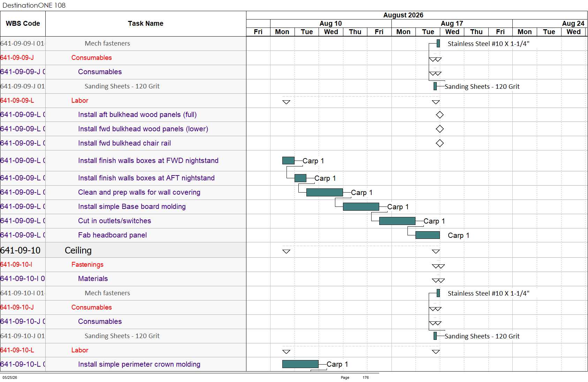Image resolution: width=588 pixels, height=382 pixels.
Task: Click the milestone diamond for Install aft bulkhead wood panels
Action: coord(440,115)
